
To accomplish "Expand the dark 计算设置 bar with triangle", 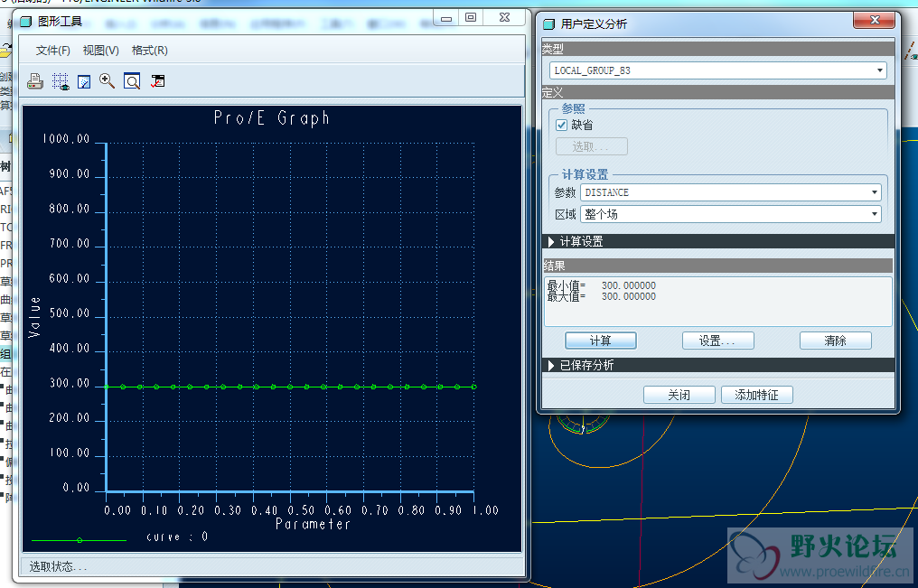I will (718, 241).
